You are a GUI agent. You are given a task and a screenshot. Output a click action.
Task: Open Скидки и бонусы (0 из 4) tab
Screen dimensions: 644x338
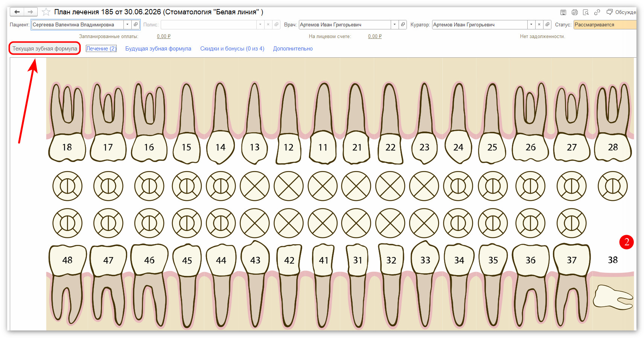[232, 49]
